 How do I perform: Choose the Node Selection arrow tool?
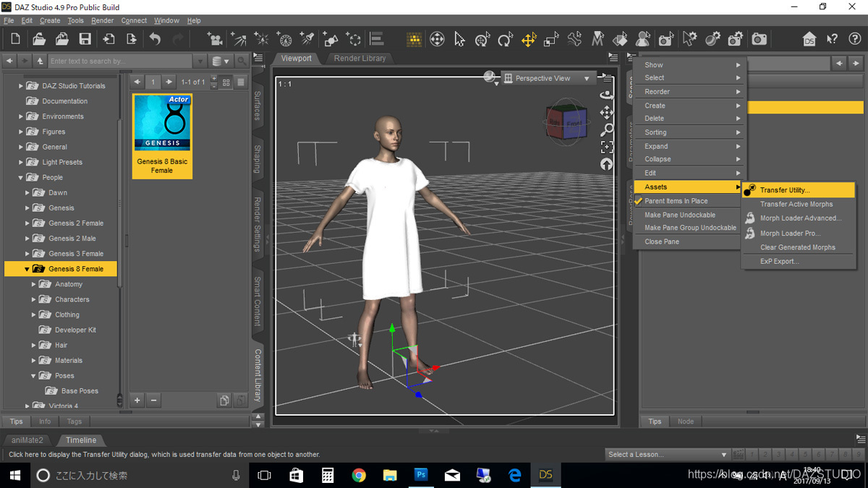[x=460, y=39]
